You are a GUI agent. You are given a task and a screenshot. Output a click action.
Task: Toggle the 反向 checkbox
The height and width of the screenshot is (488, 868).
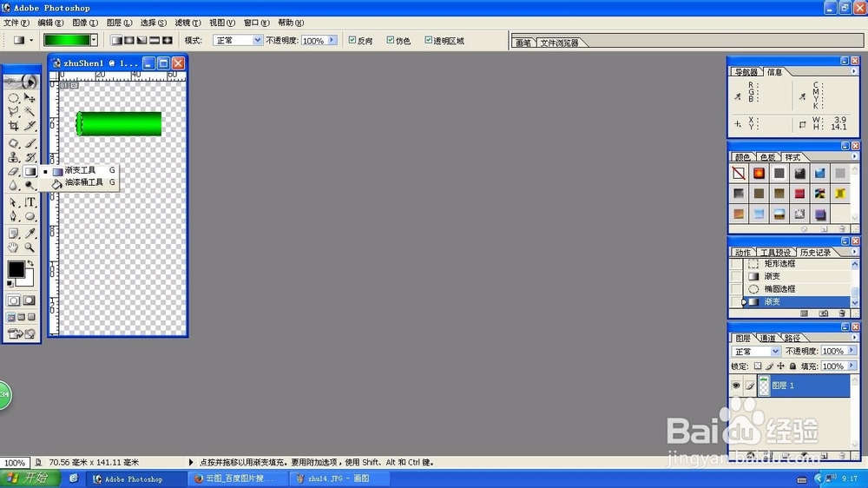(352, 40)
